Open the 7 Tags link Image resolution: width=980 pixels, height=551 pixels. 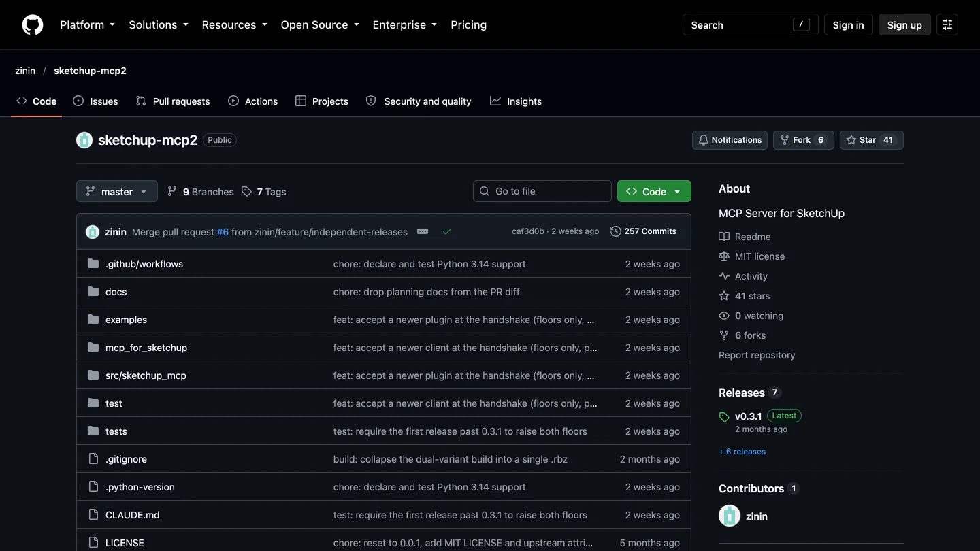point(263,192)
